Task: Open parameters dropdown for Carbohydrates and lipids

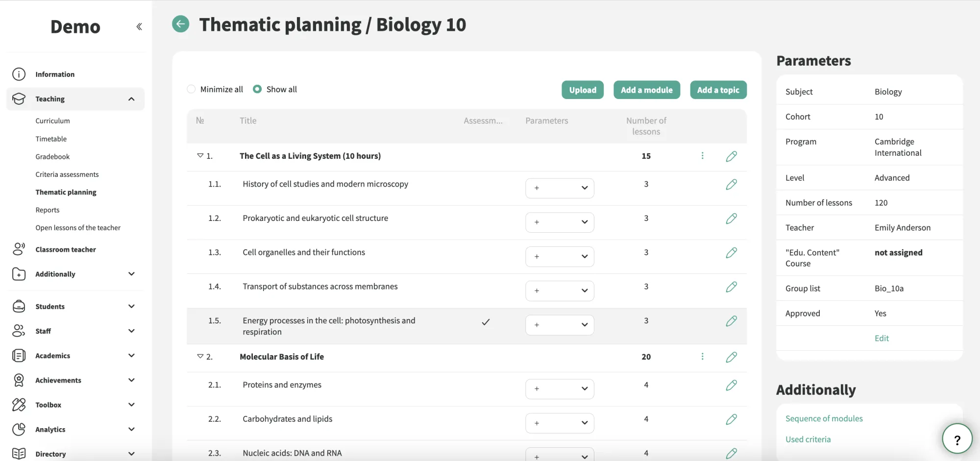Action: click(560, 423)
